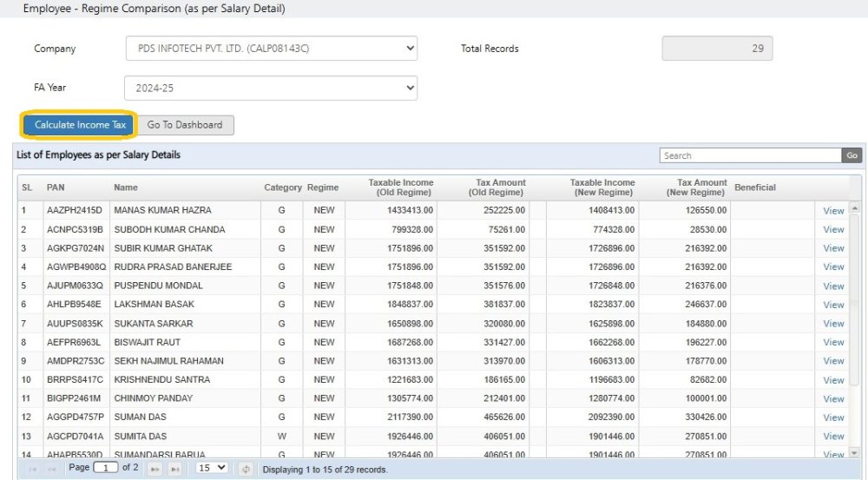868x480 pixels.
Task: Open View link for SUMITA DAS
Action: pyautogui.click(x=833, y=437)
